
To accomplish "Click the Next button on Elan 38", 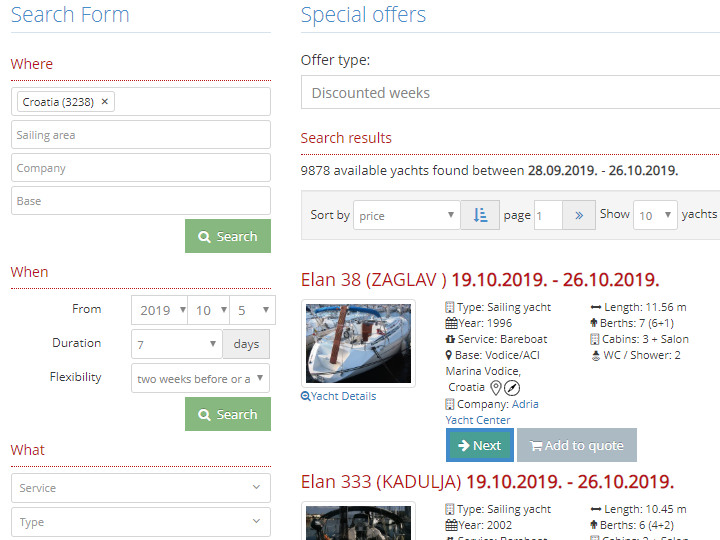I will [479, 445].
